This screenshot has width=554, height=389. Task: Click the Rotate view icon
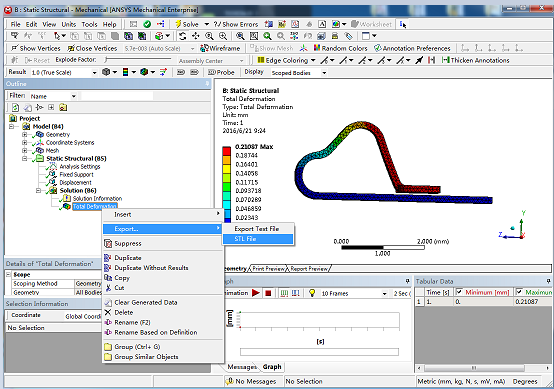click(182, 36)
